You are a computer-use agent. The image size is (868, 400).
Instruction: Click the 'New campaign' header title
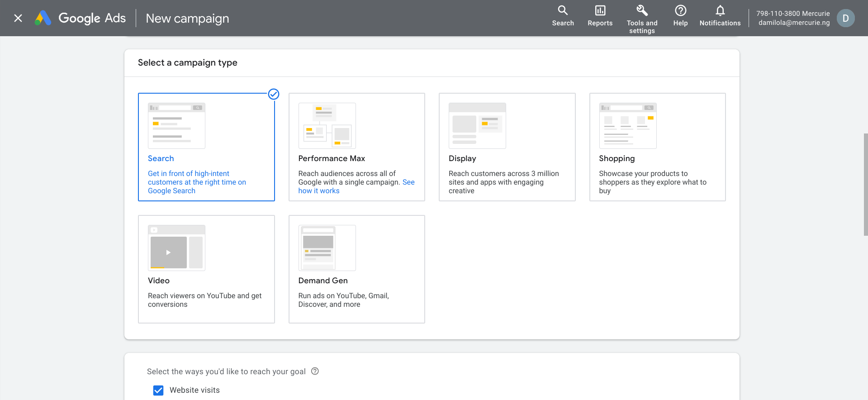coord(187,19)
